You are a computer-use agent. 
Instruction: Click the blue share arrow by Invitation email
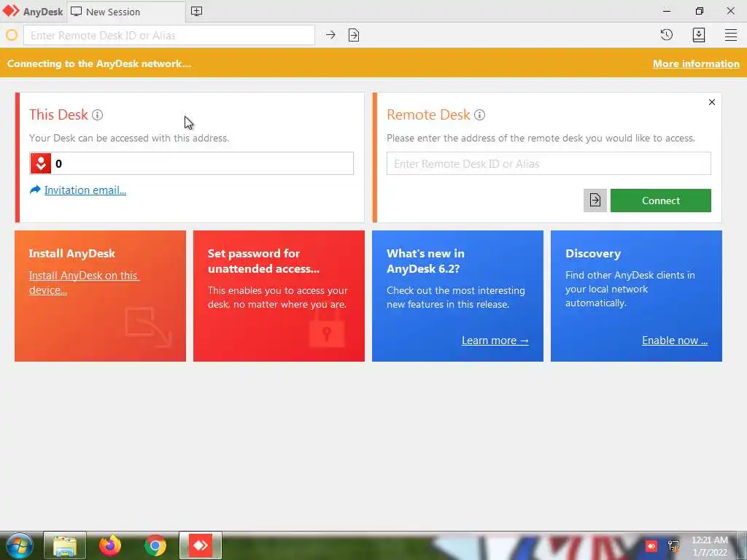point(35,190)
